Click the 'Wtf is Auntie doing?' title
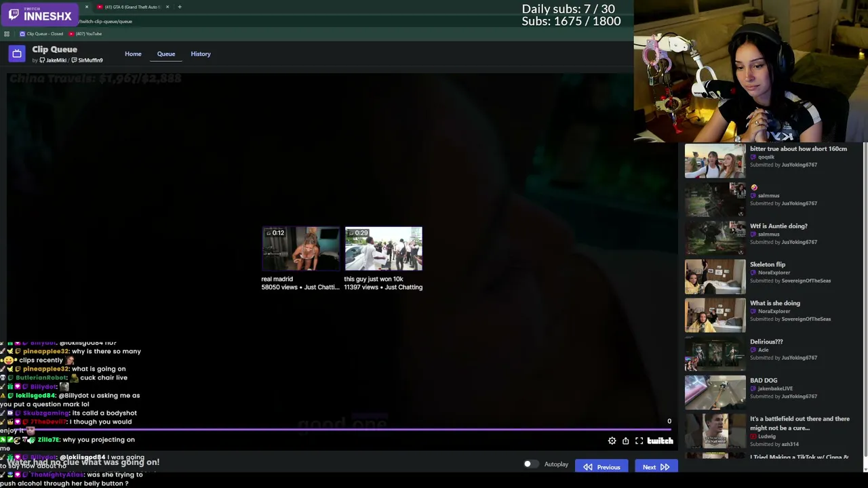 click(778, 226)
